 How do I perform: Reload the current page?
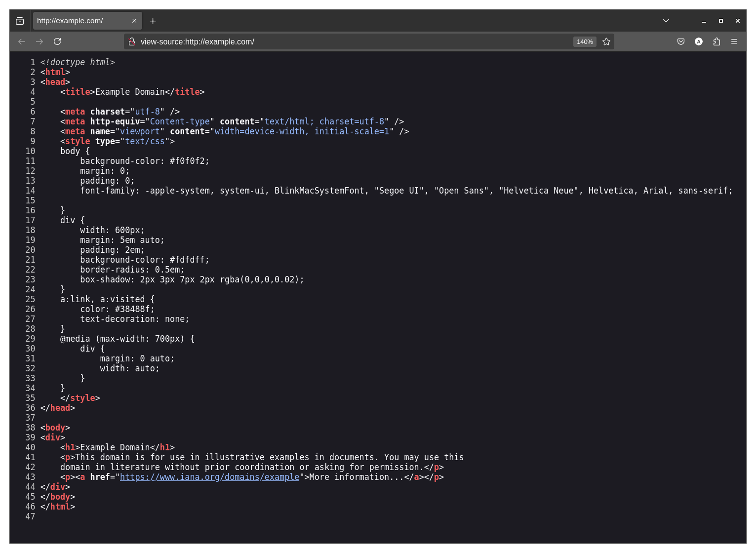(57, 41)
